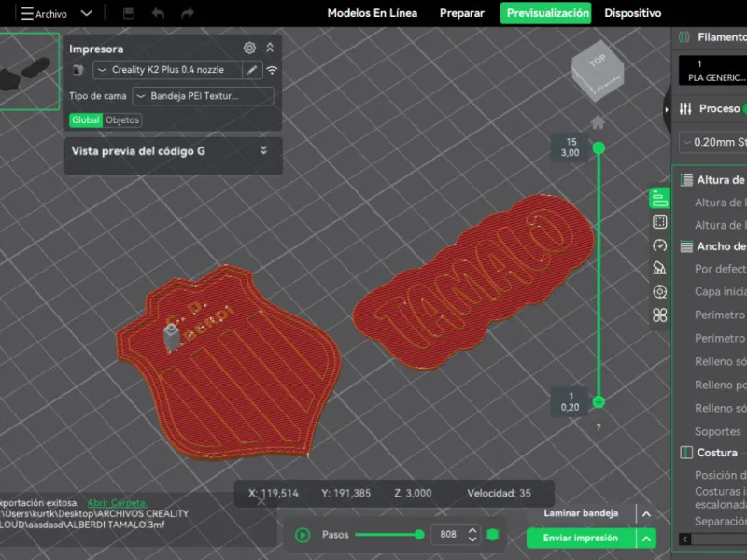Screen dimensions: 747x560
Task: Close the export notification with the X
Action: tap(261, 501)
